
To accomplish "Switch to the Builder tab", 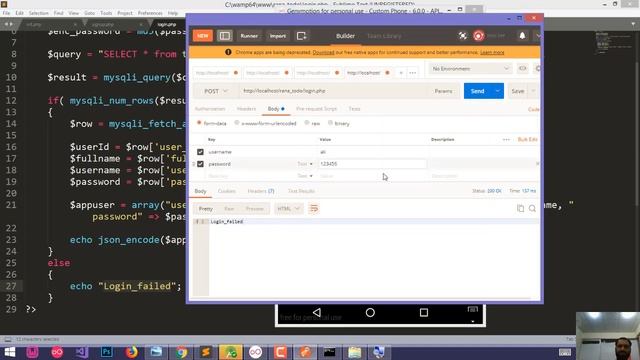I will tap(345, 36).
